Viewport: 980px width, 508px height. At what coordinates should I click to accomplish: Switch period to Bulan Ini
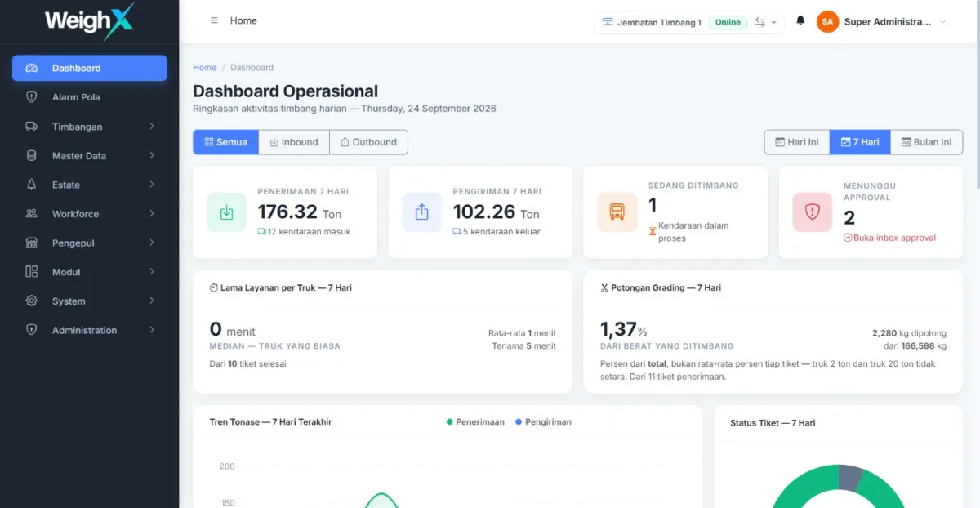click(x=926, y=142)
